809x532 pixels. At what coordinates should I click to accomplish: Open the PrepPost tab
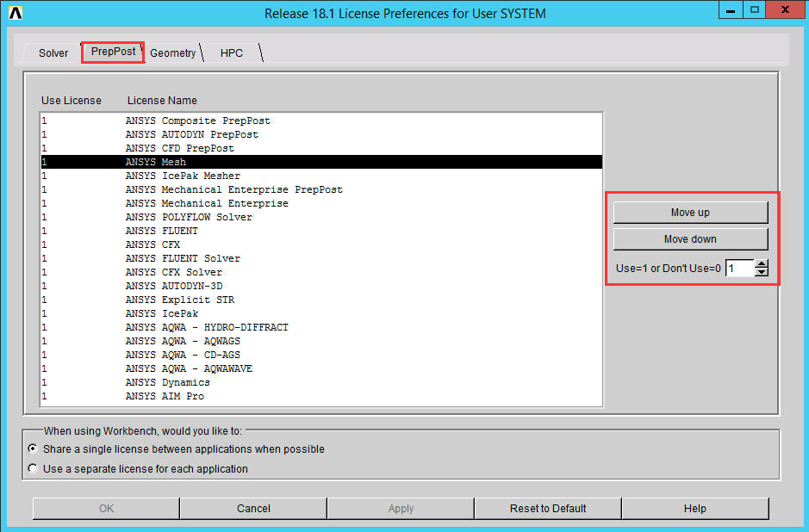[113, 52]
